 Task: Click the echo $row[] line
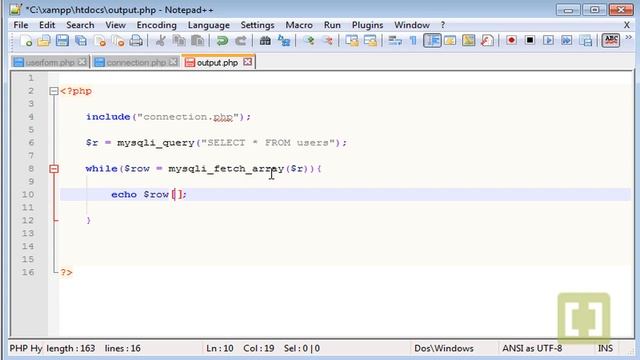click(x=149, y=194)
